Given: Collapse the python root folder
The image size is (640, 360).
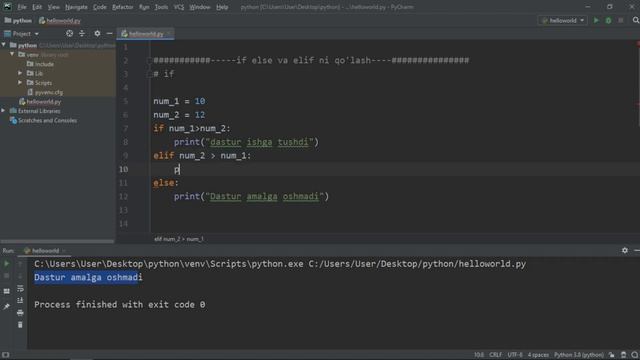Looking at the screenshot, I should [4, 45].
